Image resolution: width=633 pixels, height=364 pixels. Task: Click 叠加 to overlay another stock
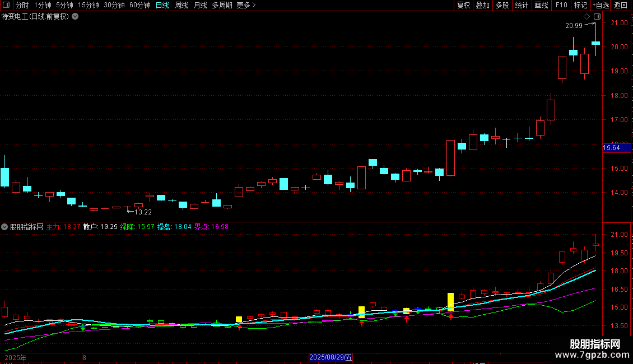tap(482, 5)
